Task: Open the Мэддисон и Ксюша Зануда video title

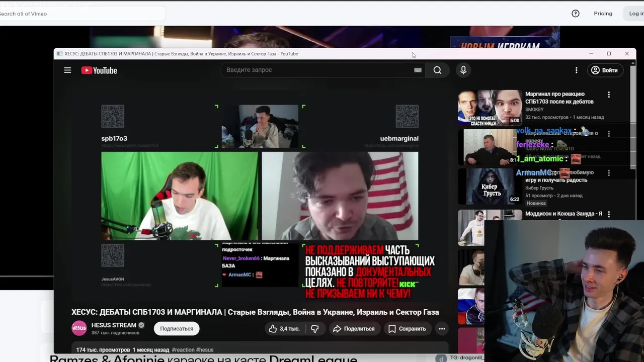Action: 563,214
